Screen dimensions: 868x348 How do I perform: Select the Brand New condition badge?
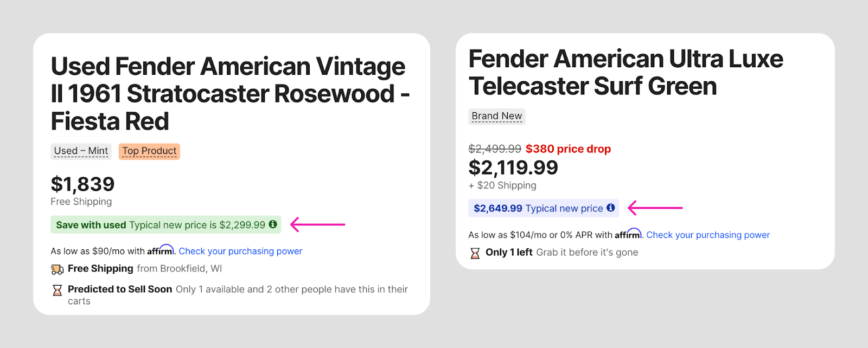496,116
